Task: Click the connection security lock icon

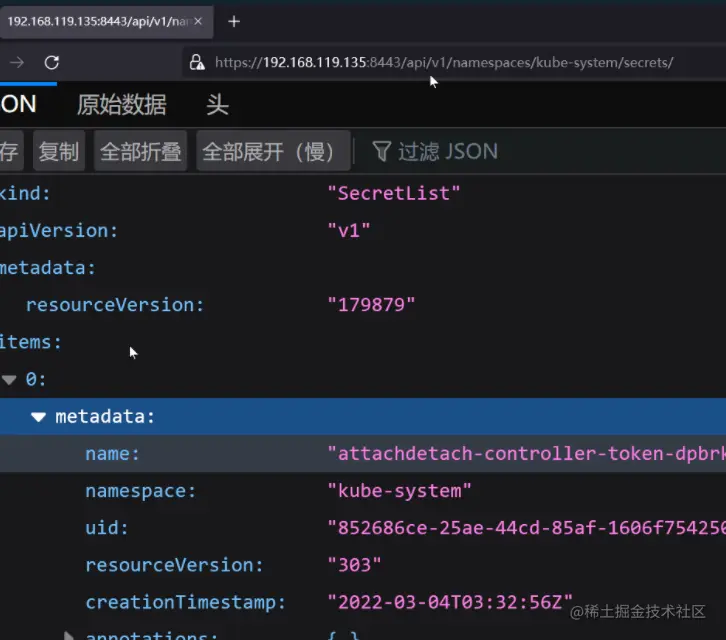Action: (x=197, y=62)
